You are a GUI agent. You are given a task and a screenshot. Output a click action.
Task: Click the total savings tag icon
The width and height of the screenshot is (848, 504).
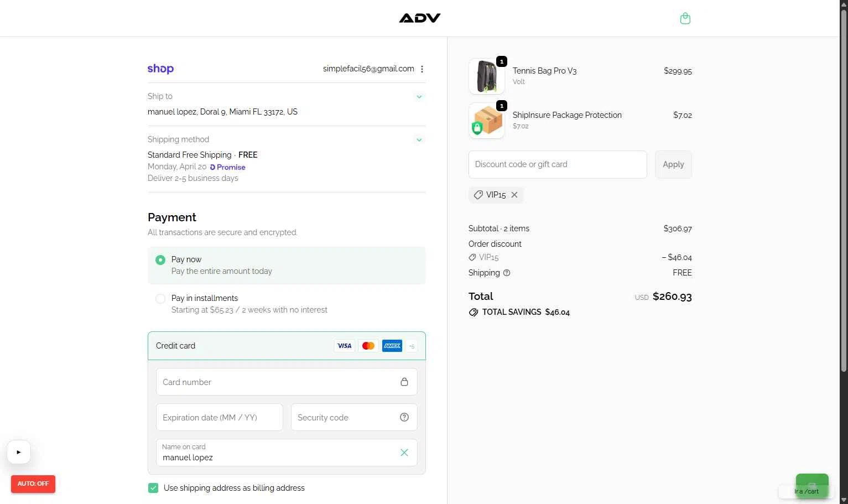point(474,312)
